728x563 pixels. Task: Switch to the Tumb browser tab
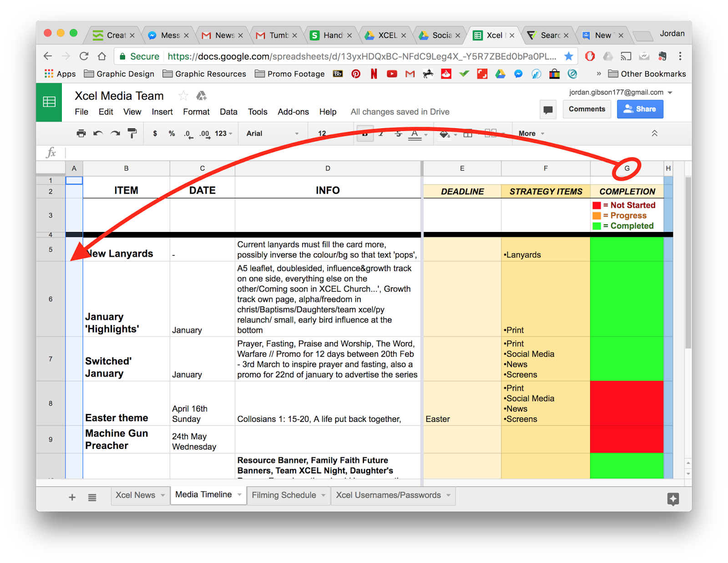click(x=278, y=35)
